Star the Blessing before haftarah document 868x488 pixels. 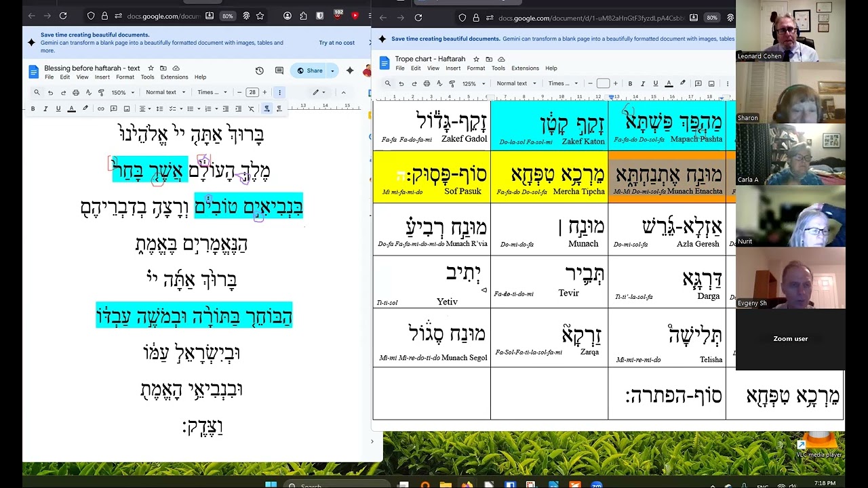151,68
